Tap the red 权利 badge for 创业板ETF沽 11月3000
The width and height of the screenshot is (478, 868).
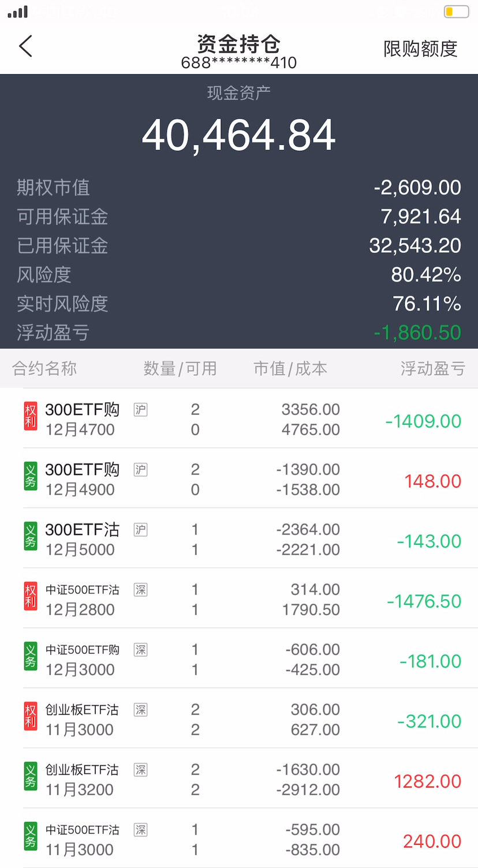[x=31, y=717]
